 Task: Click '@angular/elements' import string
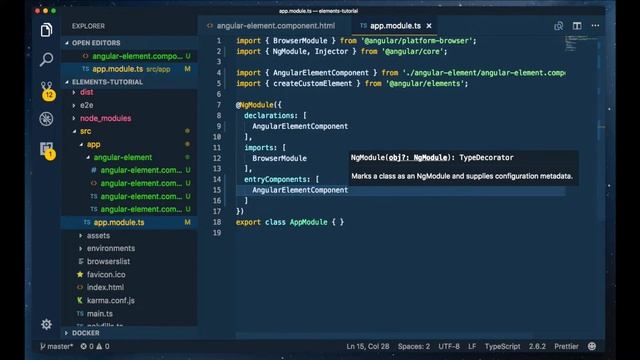424,83
